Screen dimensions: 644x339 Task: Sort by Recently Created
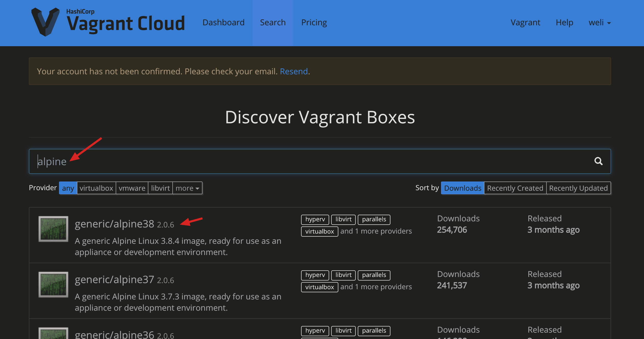(515, 188)
